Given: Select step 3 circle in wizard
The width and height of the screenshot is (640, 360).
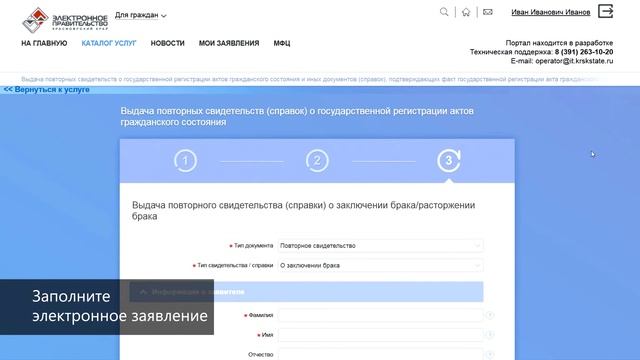Looking at the screenshot, I should pyautogui.click(x=449, y=161).
